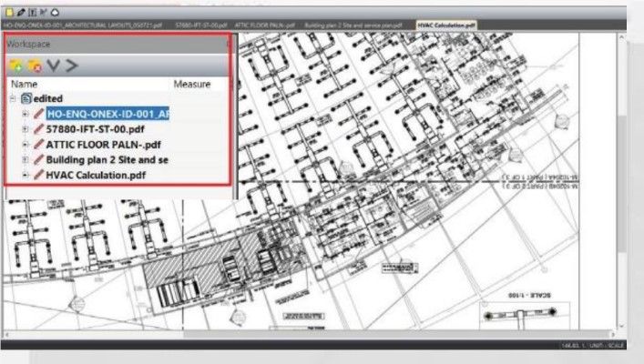Image resolution: width=644 pixels, height=364 pixels.
Task: Click the down chevron in Workspace toolbar
Action: [x=53, y=66]
